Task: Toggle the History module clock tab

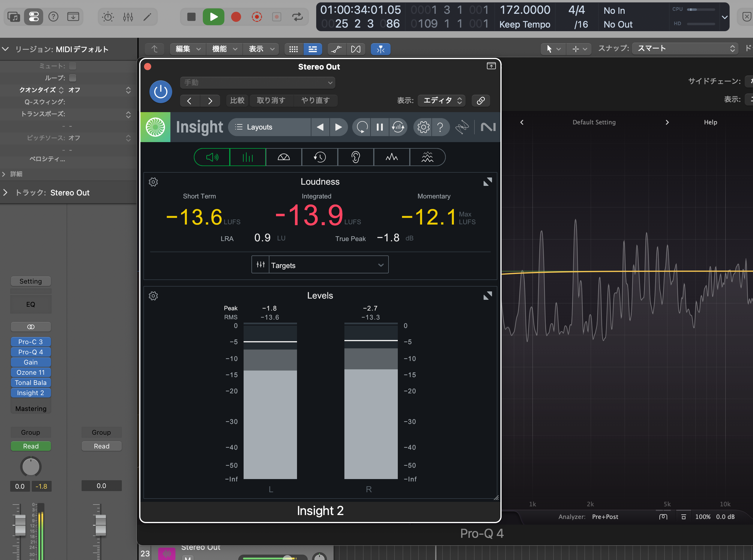Action: coord(319,157)
